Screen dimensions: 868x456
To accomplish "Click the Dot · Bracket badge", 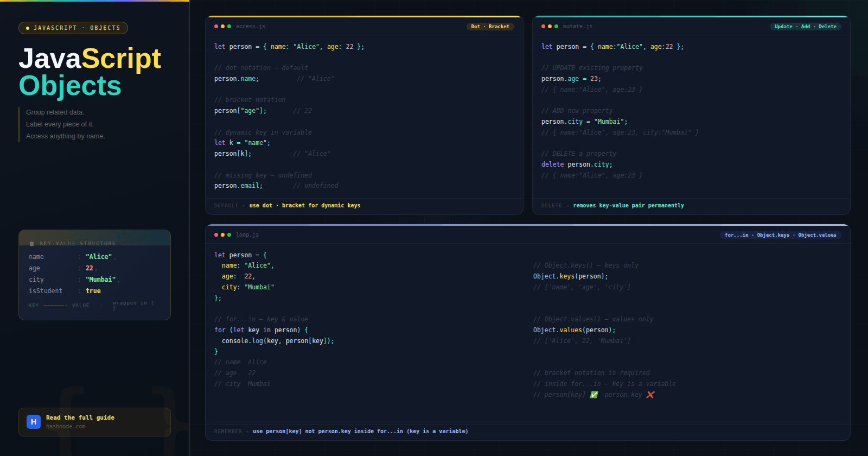I will [490, 27].
